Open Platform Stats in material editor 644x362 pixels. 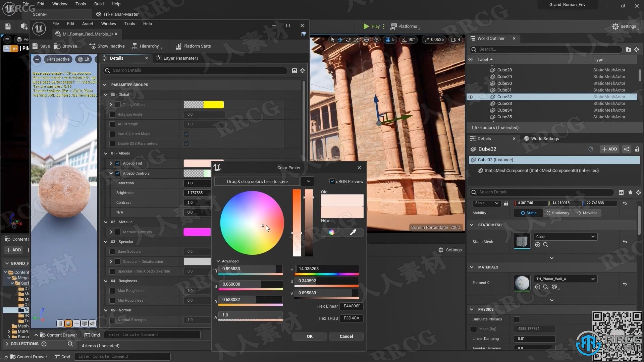[x=193, y=46]
